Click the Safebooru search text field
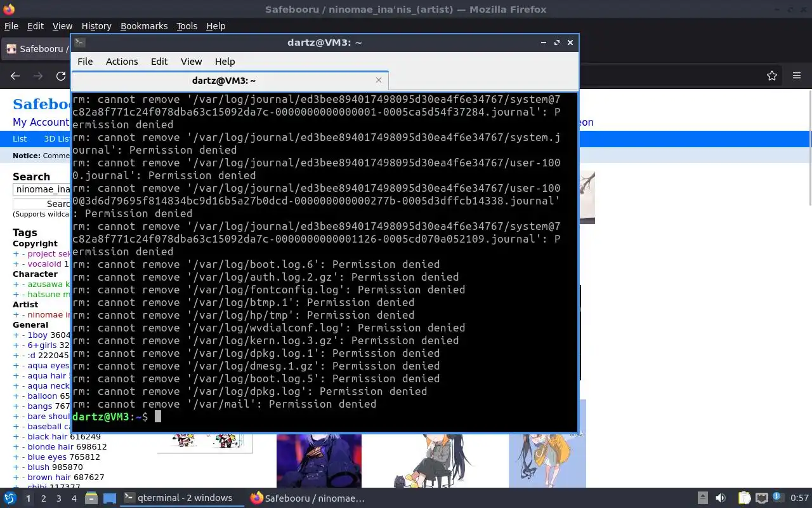The image size is (812, 508). (42, 189)
